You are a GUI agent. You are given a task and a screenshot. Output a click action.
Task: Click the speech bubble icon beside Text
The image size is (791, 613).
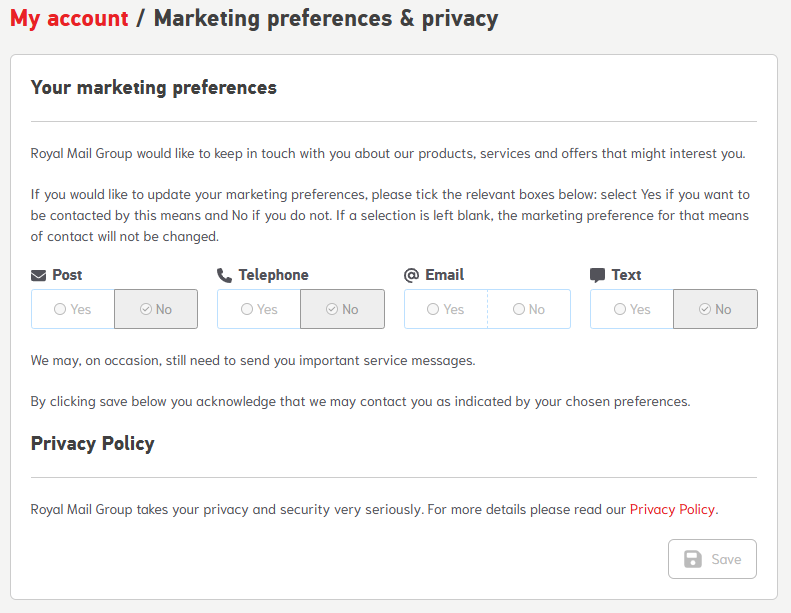click(597, 275)
